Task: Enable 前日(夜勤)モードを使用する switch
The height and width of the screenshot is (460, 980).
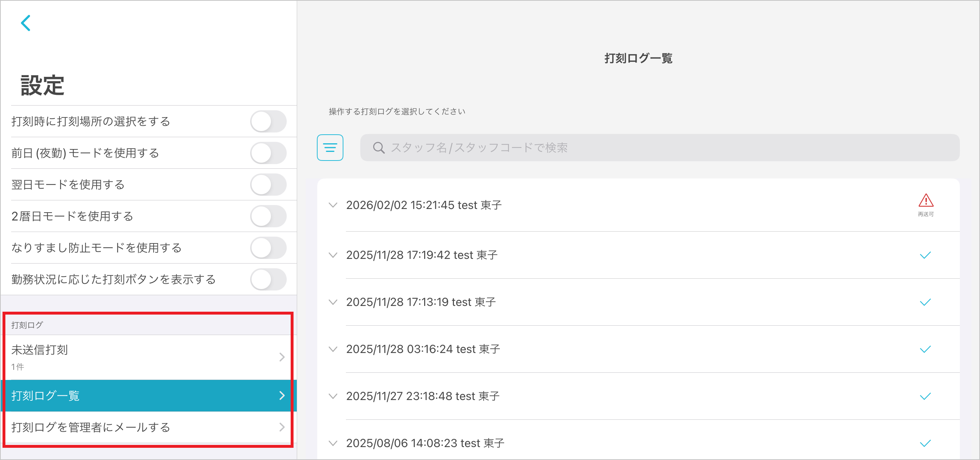Action: [268, 153]
